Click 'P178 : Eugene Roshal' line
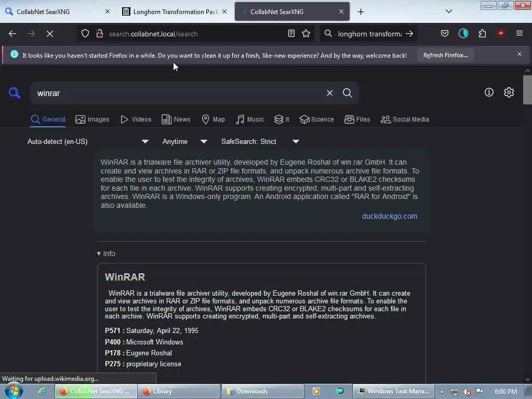Viewport: 532px width, 399px height. [138, 353]
